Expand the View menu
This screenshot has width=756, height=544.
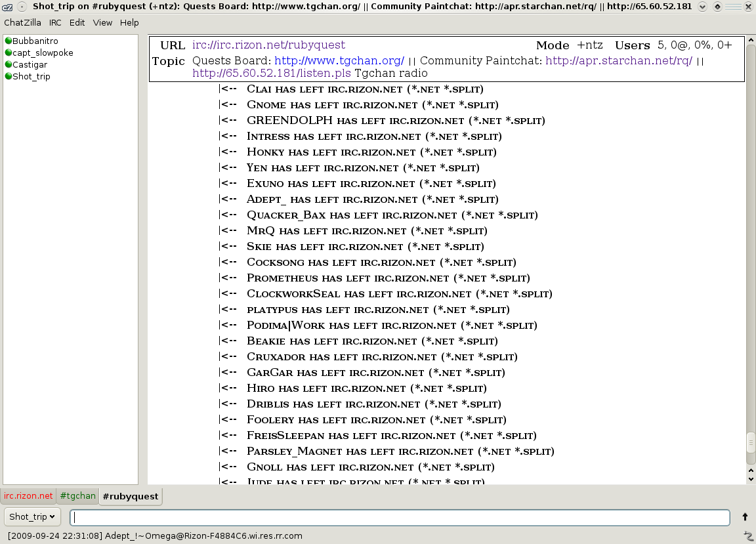click(102, 22)
